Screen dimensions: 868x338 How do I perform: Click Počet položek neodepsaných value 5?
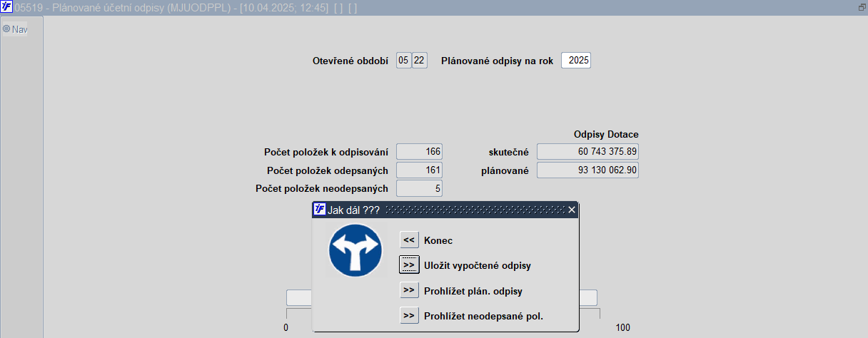pyautogui.click(x=419, y=188)
